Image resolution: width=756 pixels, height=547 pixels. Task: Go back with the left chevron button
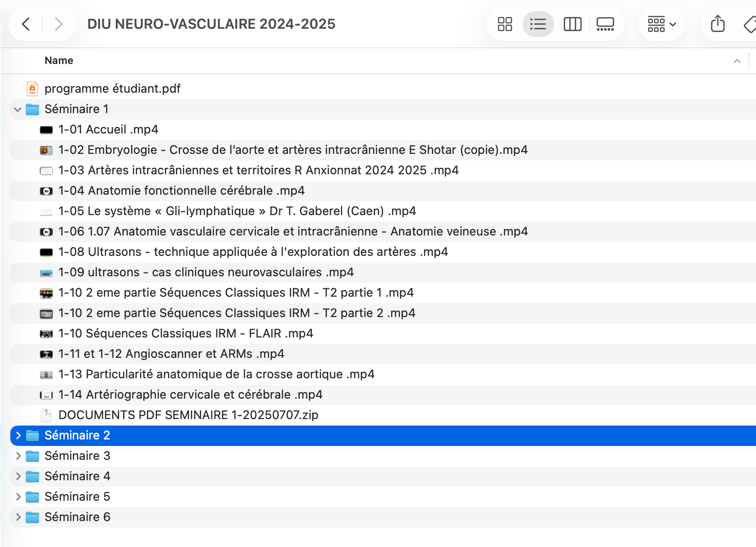click(x=26, y=24)
